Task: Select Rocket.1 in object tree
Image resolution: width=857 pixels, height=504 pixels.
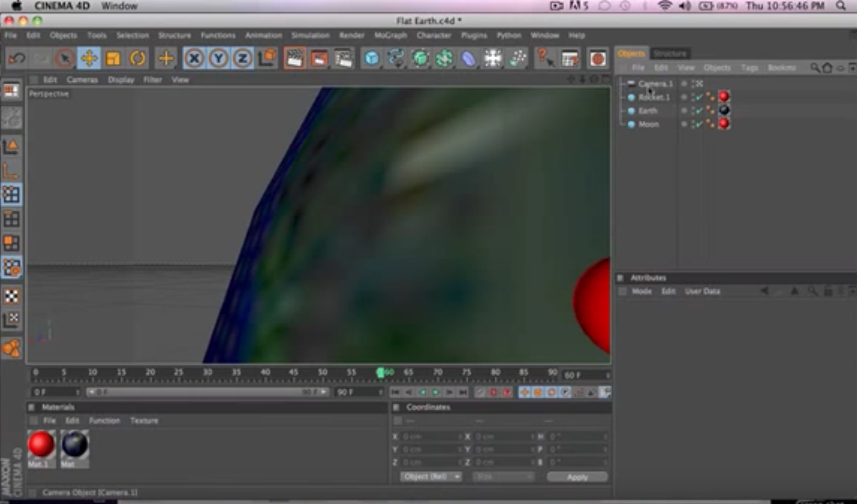Action: [654, 97]
